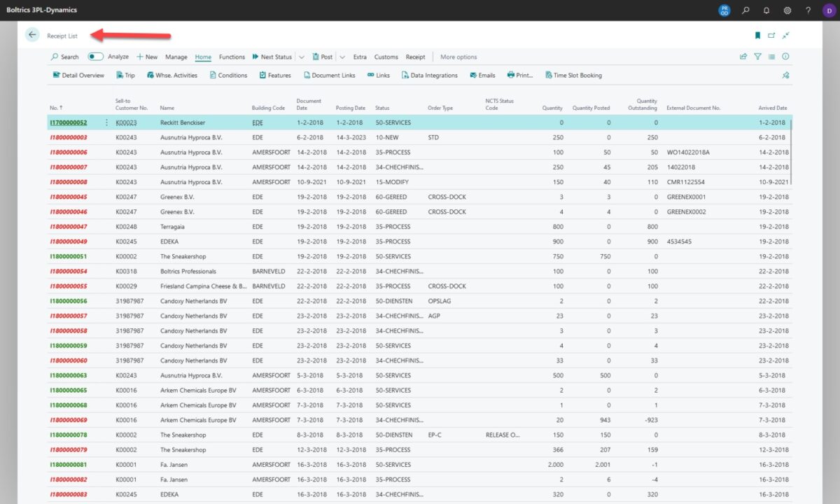Go back using the back arrow button
The image size is (840, 504).
click(x=32, y=35)
